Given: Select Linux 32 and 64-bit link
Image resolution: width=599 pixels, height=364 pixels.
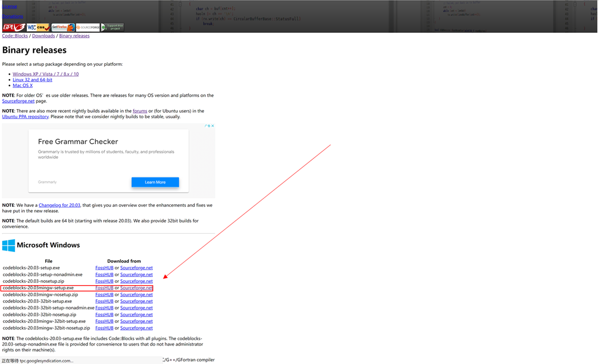Looking at the screenshot, I should point(32,80).
